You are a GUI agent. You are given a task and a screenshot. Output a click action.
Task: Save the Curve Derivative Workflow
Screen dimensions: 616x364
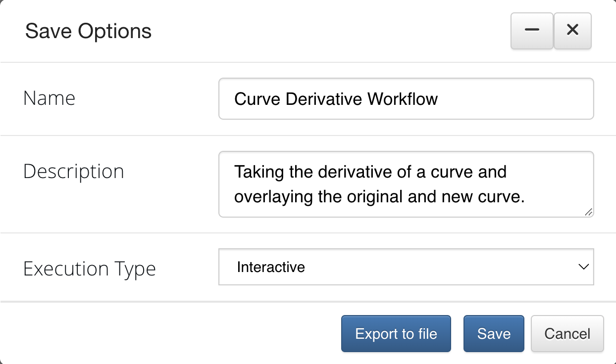494,334
